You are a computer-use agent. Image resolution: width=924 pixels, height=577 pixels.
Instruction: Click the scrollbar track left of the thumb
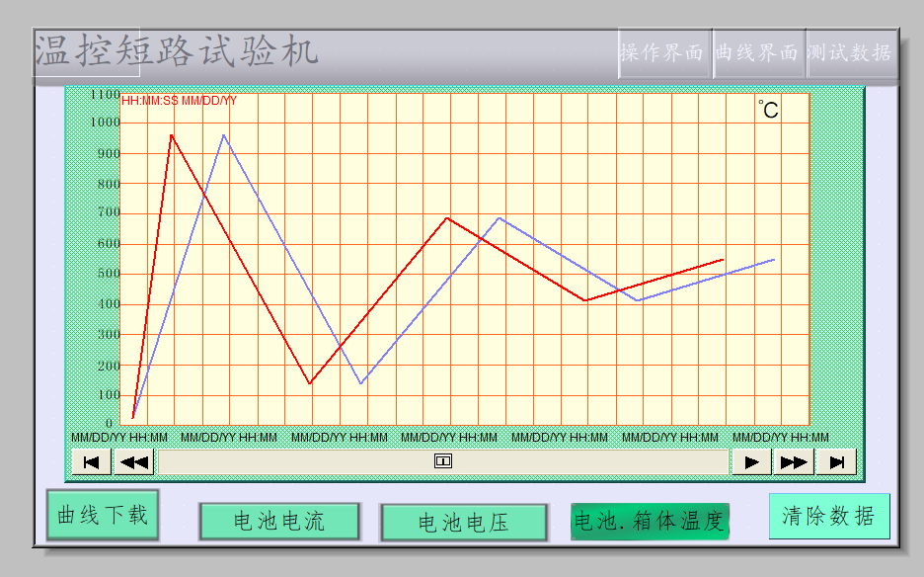click(296, 461)
